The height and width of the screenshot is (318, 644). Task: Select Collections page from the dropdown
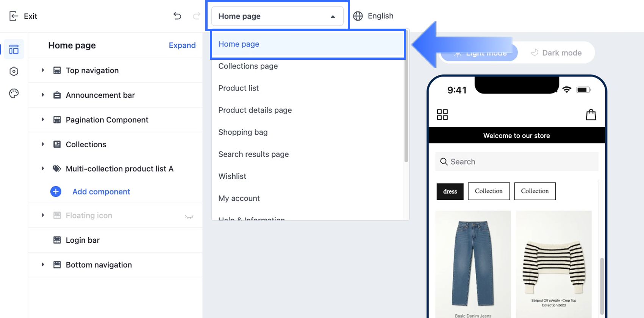click(x=248, y=66)
